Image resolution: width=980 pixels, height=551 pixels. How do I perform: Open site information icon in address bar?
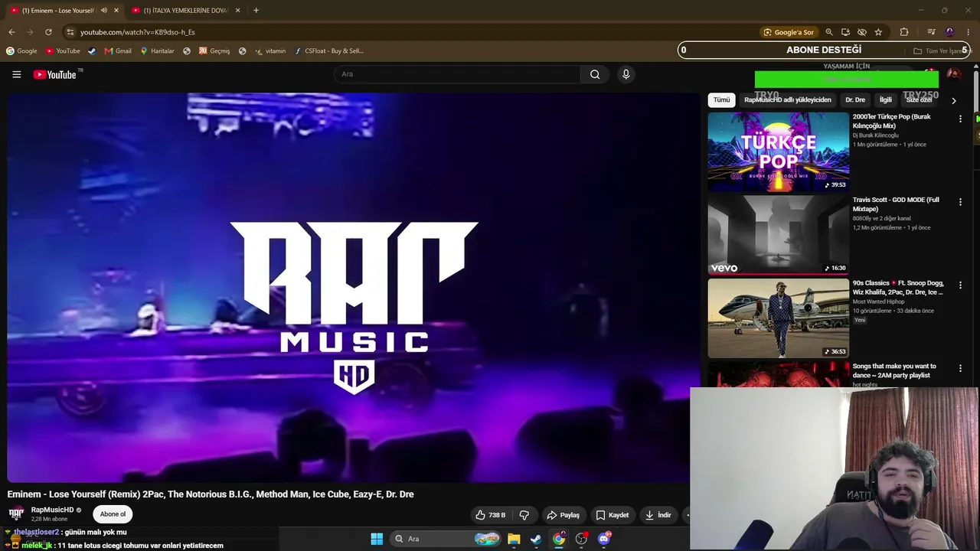pyautogui.click(x=70, y=32)
